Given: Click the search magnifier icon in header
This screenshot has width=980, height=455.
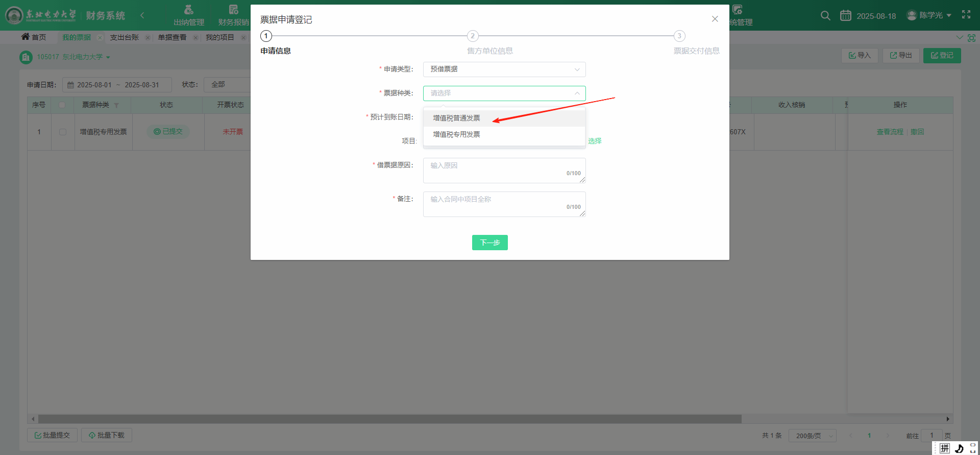Looking at the screenshot, I should [825, 16].
